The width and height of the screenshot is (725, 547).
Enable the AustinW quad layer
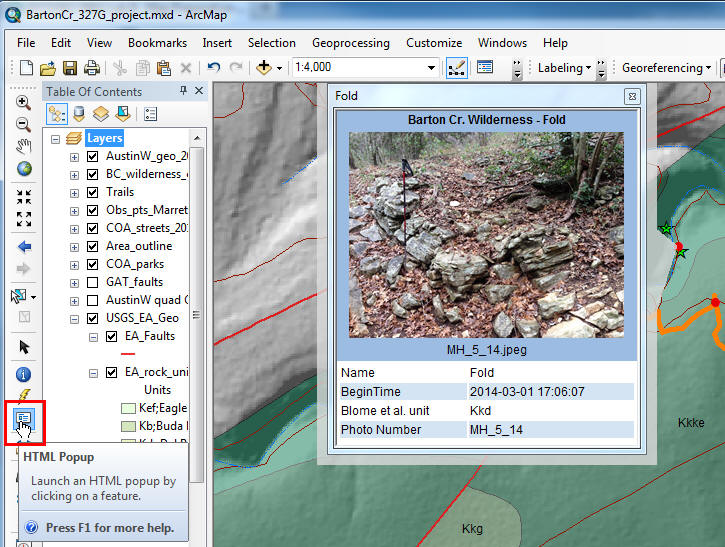tap(92, 300)
